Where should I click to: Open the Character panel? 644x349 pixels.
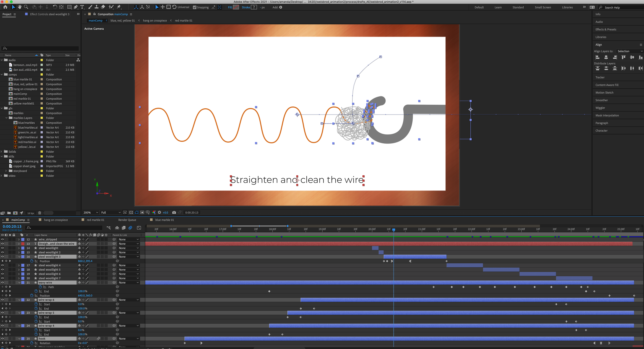[601, 131]
